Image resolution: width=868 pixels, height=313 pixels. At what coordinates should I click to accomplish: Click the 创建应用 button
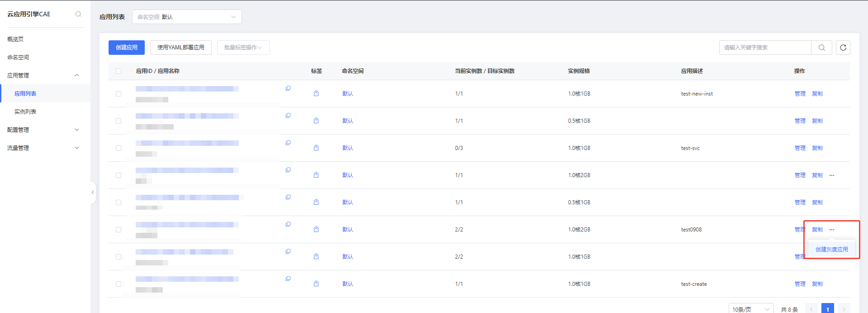pos(127,48)
